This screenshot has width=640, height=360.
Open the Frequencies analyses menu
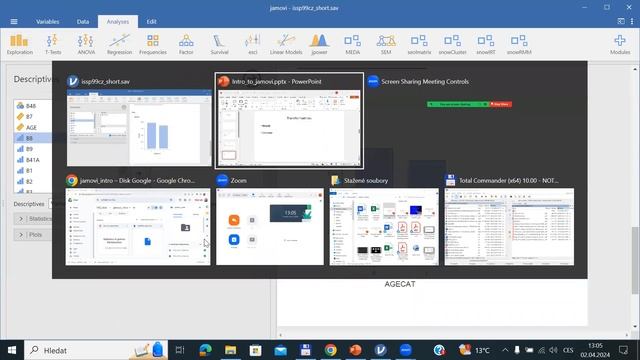click(153, 44)
